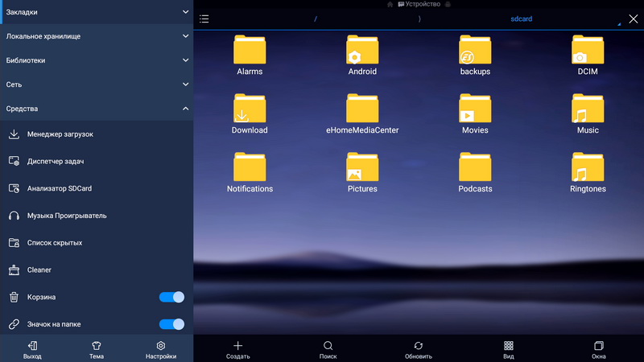Open Настройки (Settings) at the sidebar bottom

(x=160, y=350)
